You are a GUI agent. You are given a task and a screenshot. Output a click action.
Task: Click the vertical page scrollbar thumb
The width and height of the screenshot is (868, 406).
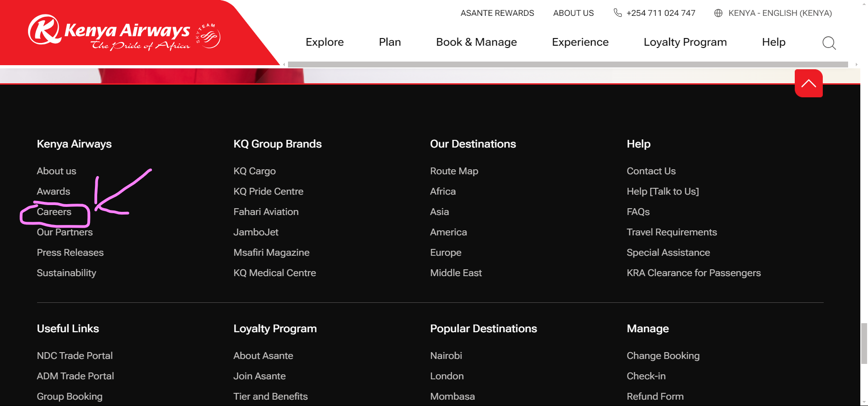point(864,343)
